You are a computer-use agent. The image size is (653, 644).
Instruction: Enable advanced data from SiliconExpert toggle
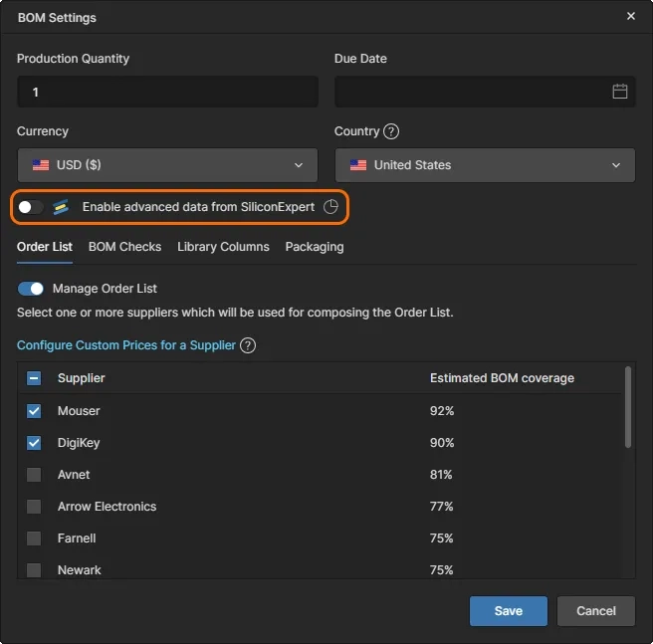[31, 207]
